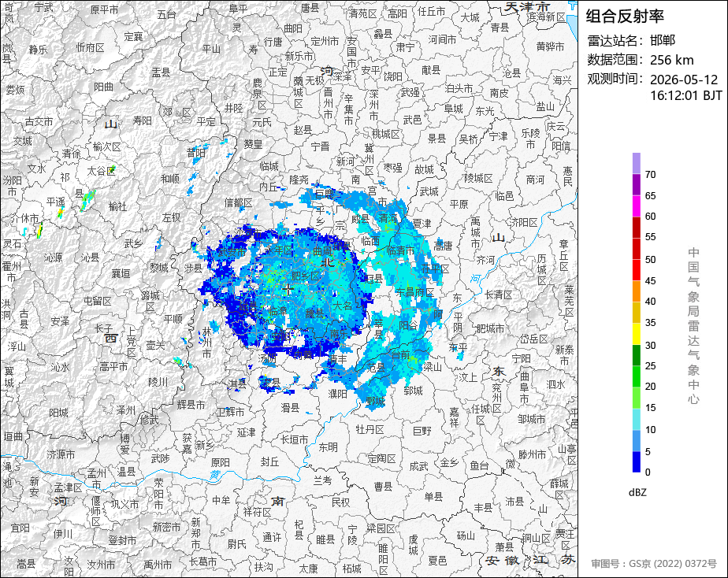This screenshot has width=728, height=578.
Task: Click the 审图号 GS京 (2022) 0372号 text
Action: (x=654, y=564)
